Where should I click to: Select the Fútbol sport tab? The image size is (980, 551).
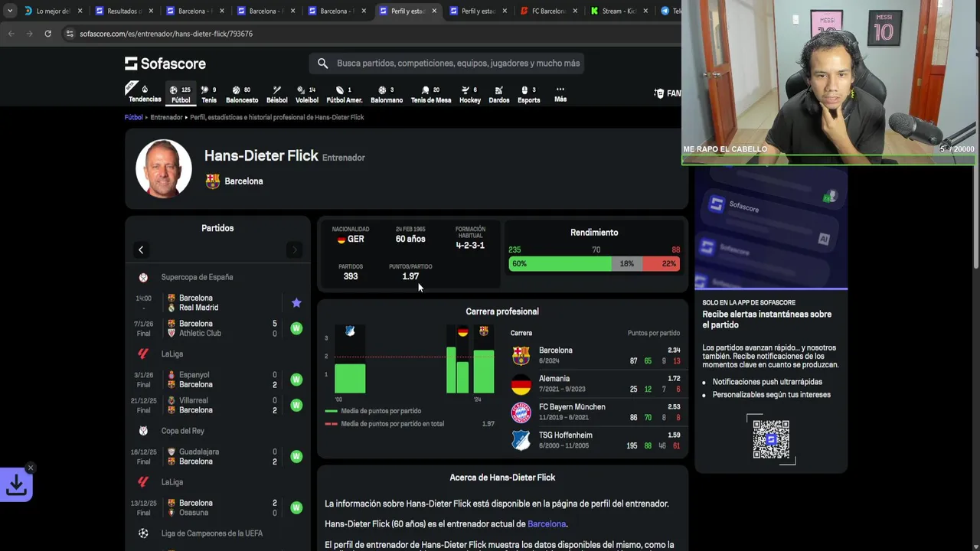(x=181, y=93)
